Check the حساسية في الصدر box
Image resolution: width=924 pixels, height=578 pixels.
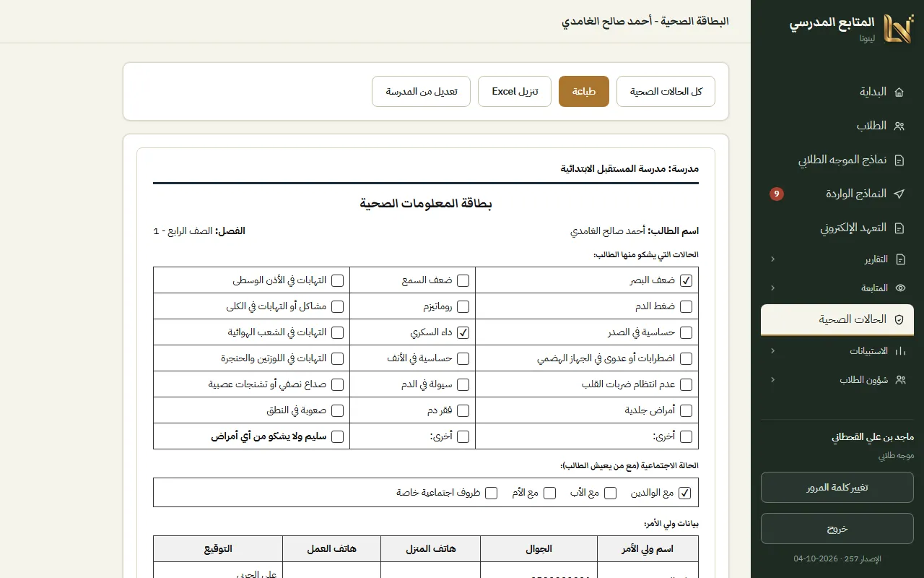point(686,332)
